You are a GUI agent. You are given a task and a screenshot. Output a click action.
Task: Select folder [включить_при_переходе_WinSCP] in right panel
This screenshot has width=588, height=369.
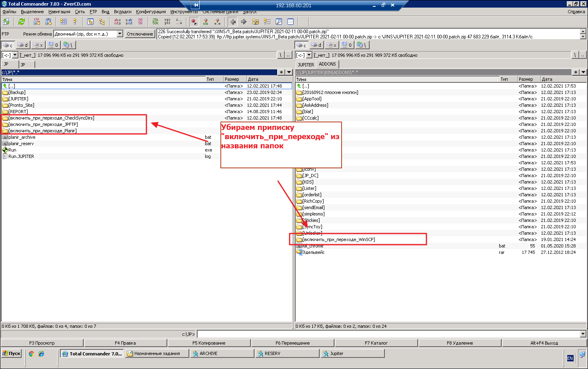[x=339, y=239]
